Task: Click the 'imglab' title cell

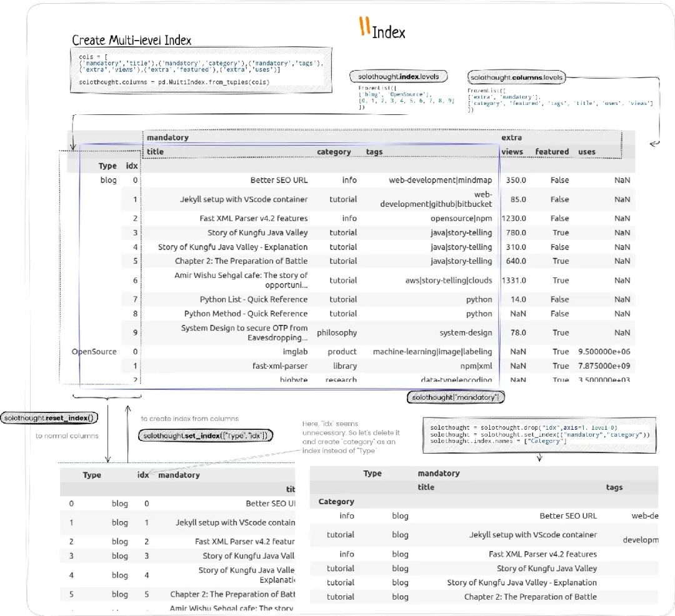Action: point(295,352)
